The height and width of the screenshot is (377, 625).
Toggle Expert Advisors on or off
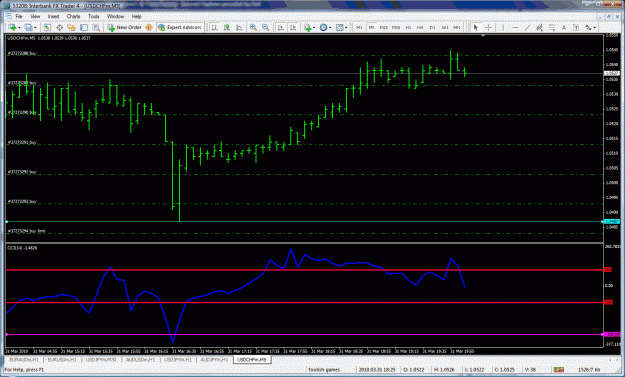pos(179,27)
